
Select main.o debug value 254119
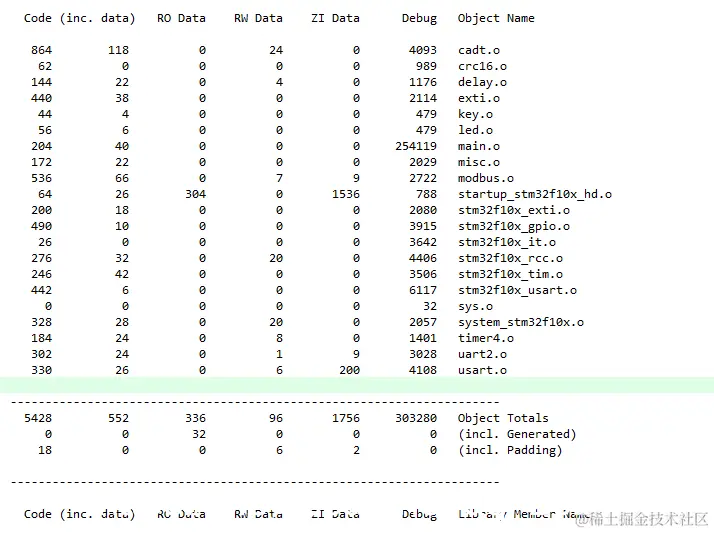point(416,146)
